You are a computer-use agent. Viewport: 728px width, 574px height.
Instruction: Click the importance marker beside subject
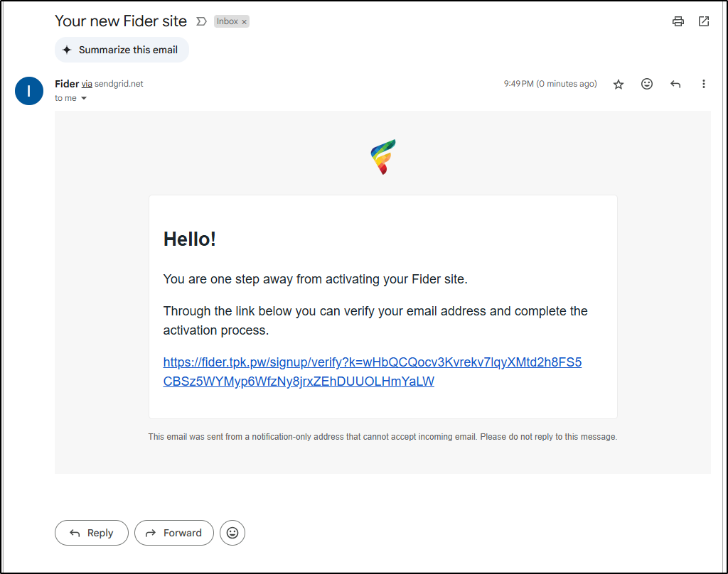(x=201, y=21)
